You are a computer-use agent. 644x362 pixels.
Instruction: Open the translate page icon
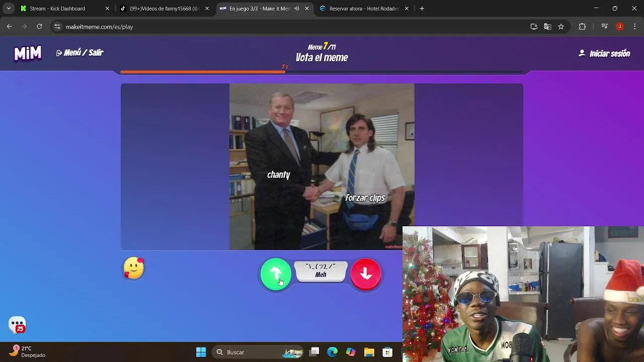tap(547, 27)
